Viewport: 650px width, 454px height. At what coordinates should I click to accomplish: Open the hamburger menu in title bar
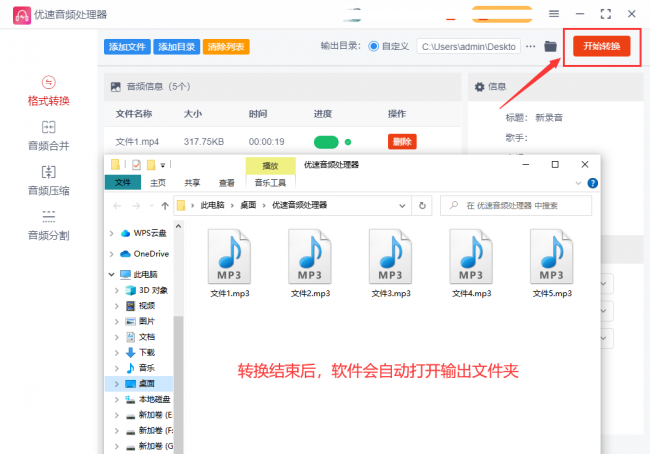click(554, 14)
